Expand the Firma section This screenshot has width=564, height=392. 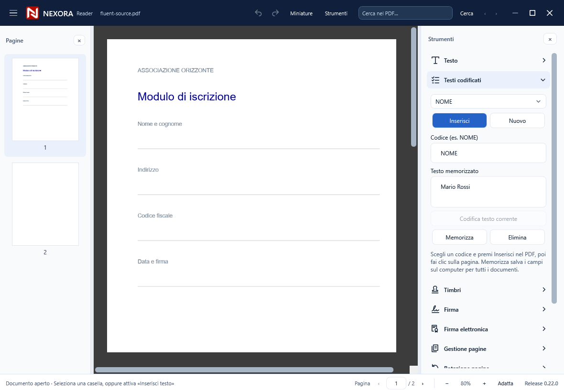pos(544,309)
